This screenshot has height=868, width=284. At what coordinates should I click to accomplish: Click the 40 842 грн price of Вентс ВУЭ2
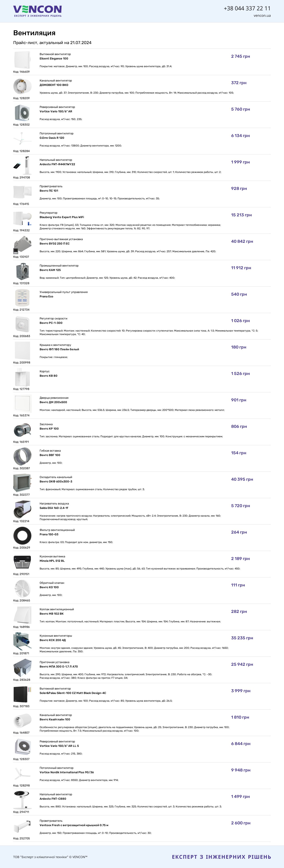click(x=242, y=241)
